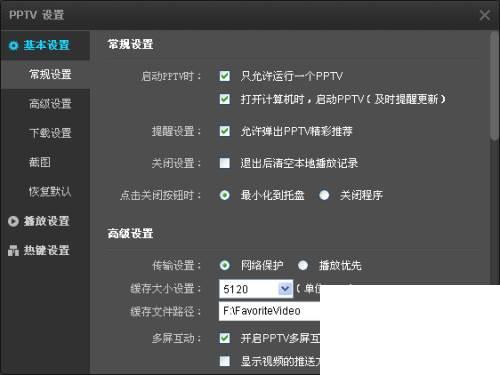The width and height of the screenshot is (500, 375).
Task: Choose 网络保护 transfer option
Action: tap(225, 266)
